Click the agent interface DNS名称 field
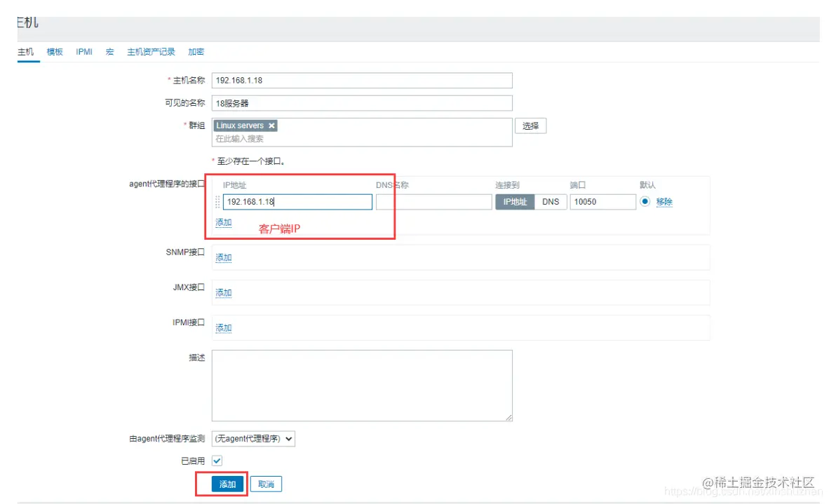This screenshot has height=504, width=829. tap(434, 202)
